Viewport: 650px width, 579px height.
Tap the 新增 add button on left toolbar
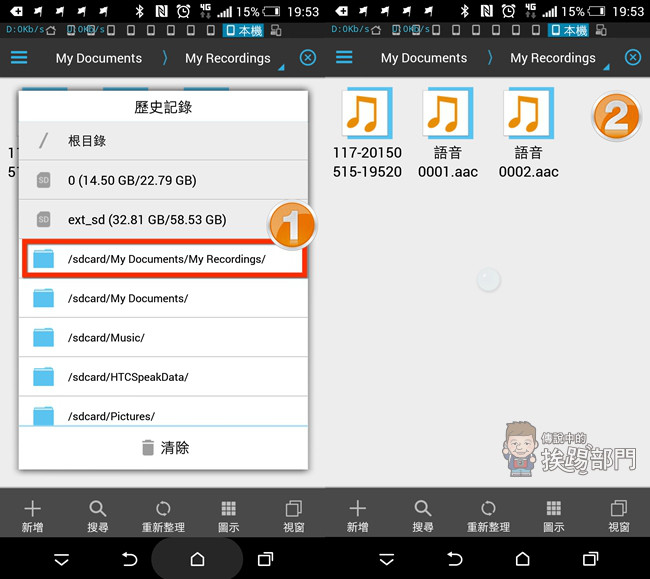click(32, 515)
